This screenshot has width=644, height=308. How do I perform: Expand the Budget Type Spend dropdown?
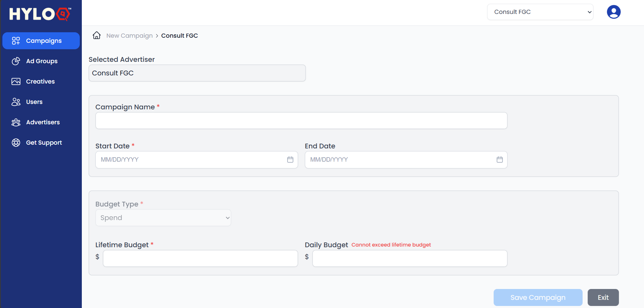pos(163,218)
